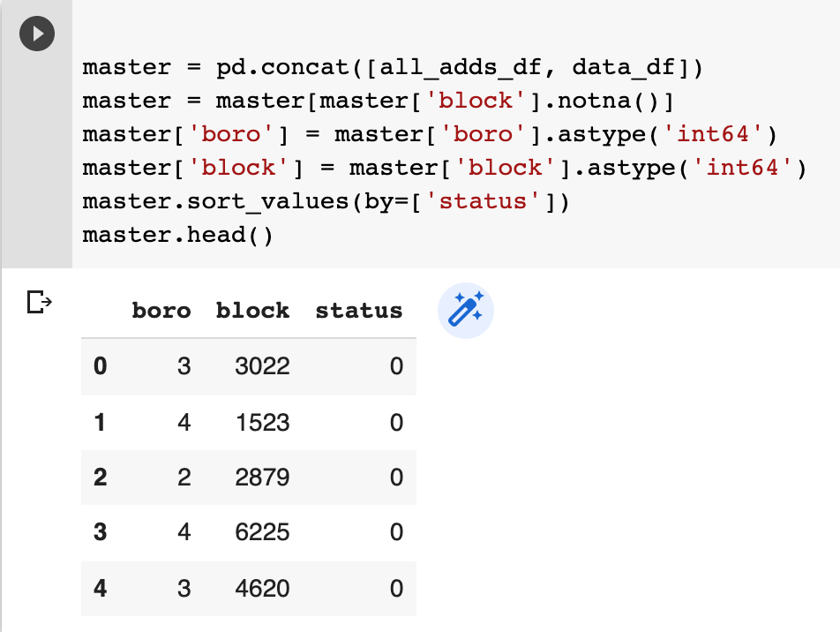This screenshot has height=632, width=840.
Task: Run the code cell with play button
Action: (x=37, y=34)
